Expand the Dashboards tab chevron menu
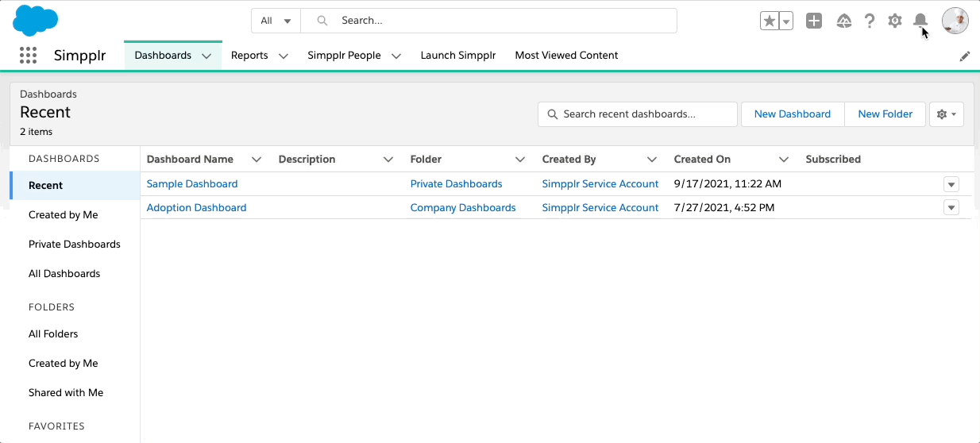This screenshot has width=980, height=443. point(206,56)
